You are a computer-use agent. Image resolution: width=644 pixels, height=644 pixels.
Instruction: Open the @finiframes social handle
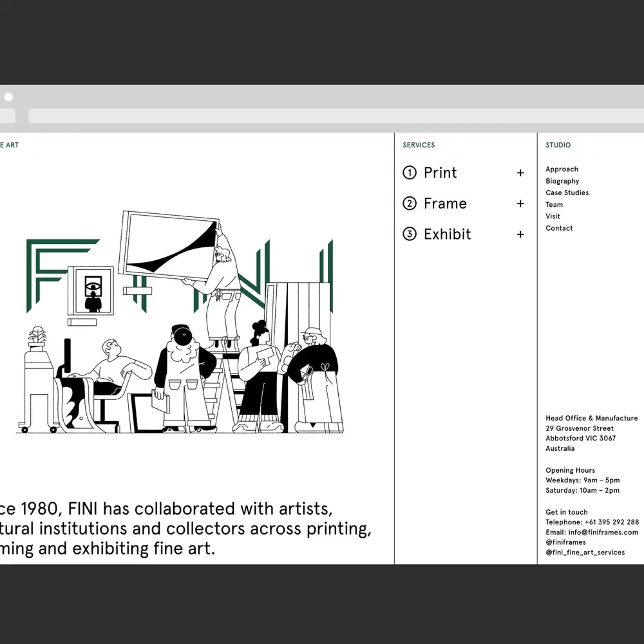click(x=565, y=542)
